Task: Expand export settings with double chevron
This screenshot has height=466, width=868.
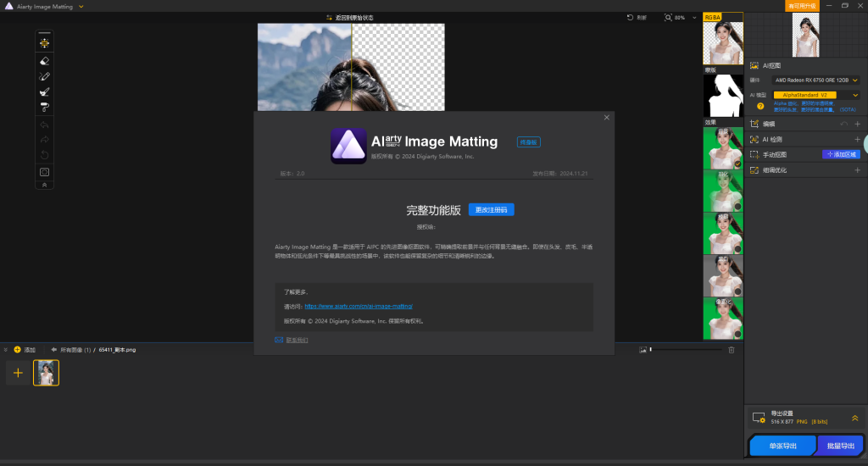Action: point(854,418)
